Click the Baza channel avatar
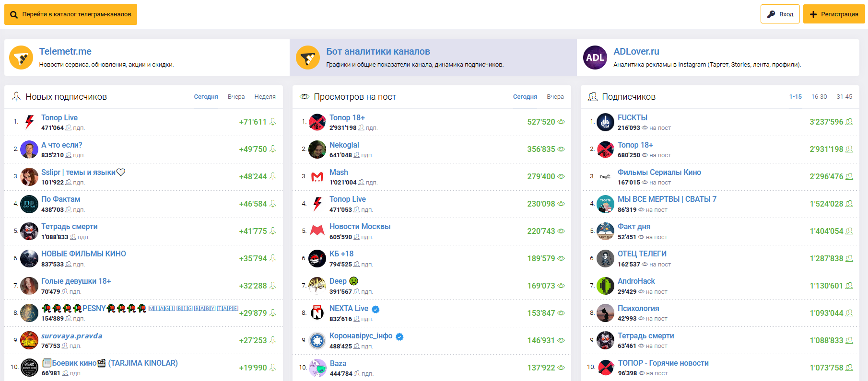 click(317, 368)
